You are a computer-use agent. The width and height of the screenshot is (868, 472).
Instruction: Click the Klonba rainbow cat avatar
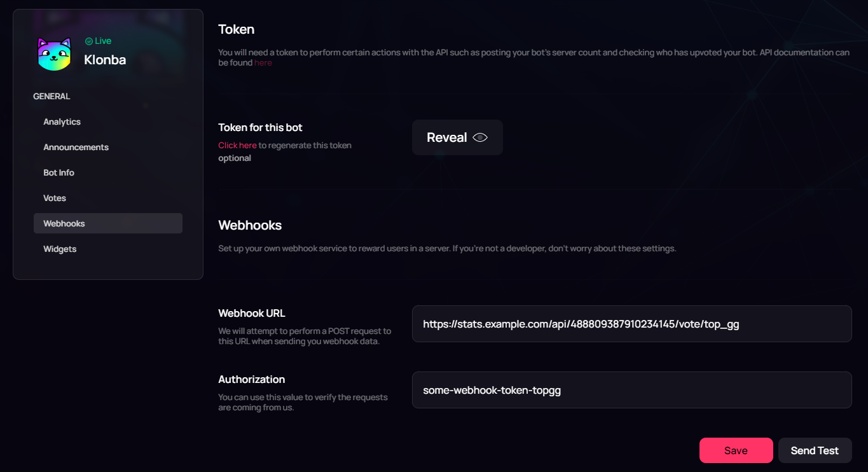(x=54, y=54)
